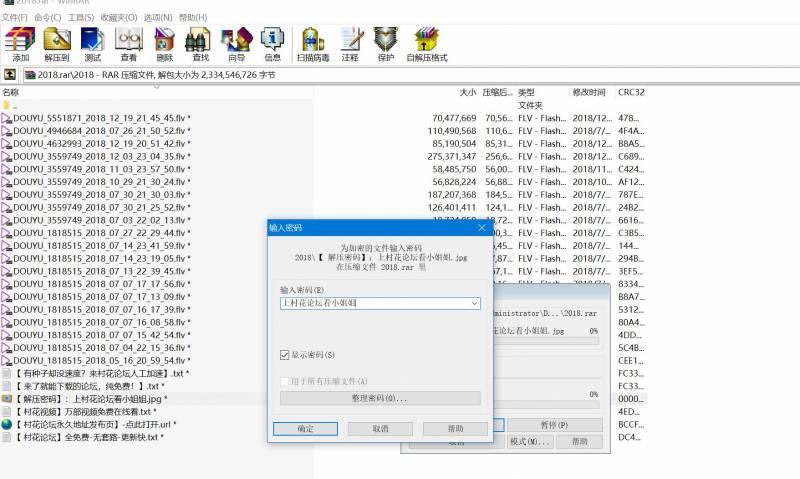Screen dimensions: 800x479
Task: Toggle the 显示密码 (Show password) checkbox
Action: click(x=285, y=355)
